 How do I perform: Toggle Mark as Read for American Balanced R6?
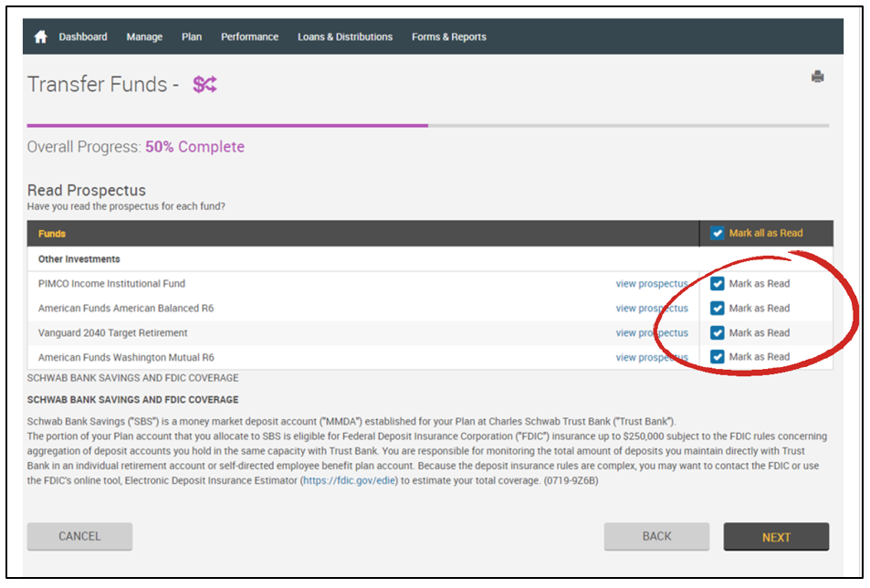point(718,309)
